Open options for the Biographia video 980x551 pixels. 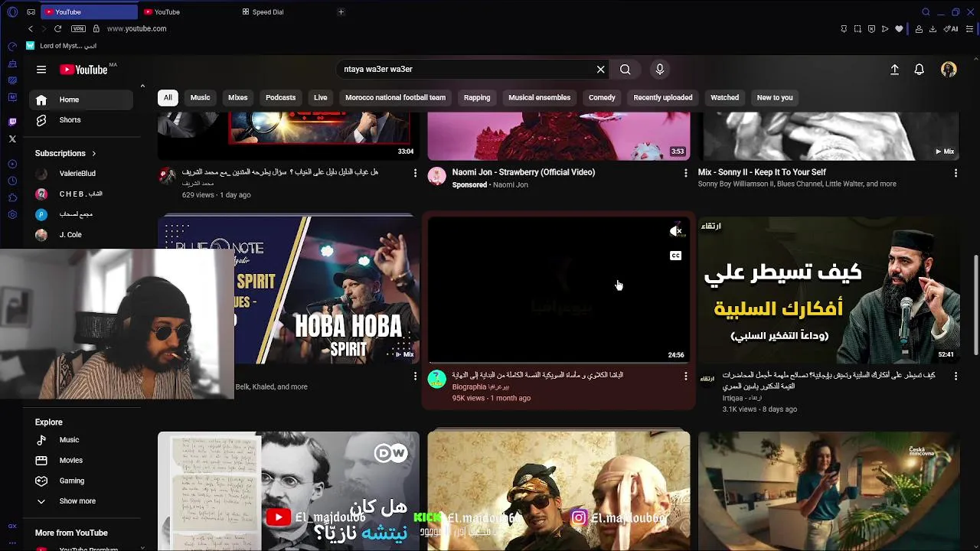pyautogui.click(x=685, y=376)
